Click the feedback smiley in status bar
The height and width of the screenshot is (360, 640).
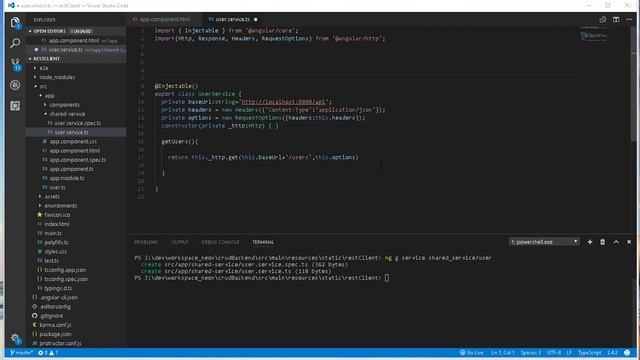point(627,353)
